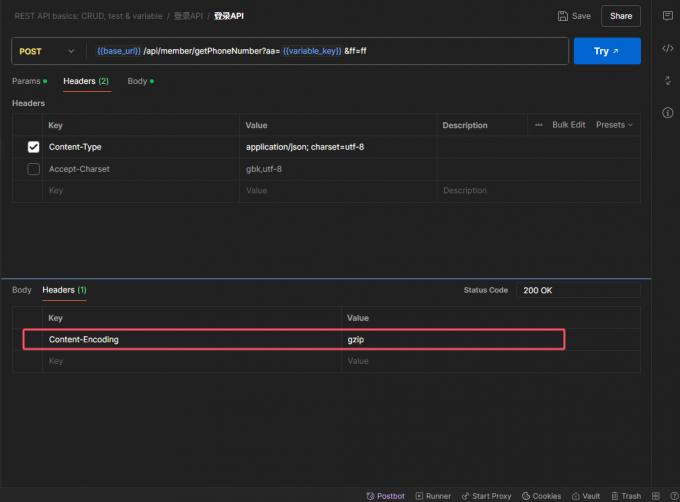Open the 登录API folder breadcrumb
The image size is (680, 502).
coord(188,16)
